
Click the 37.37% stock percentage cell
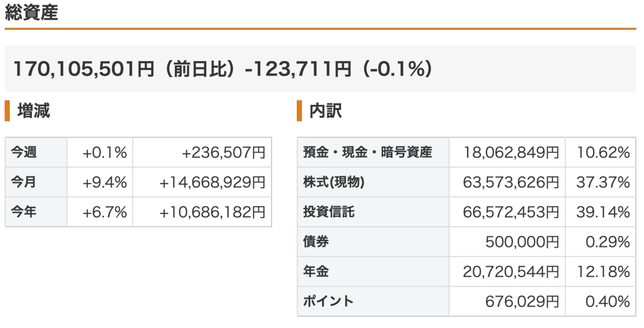[x=603, y=182]
